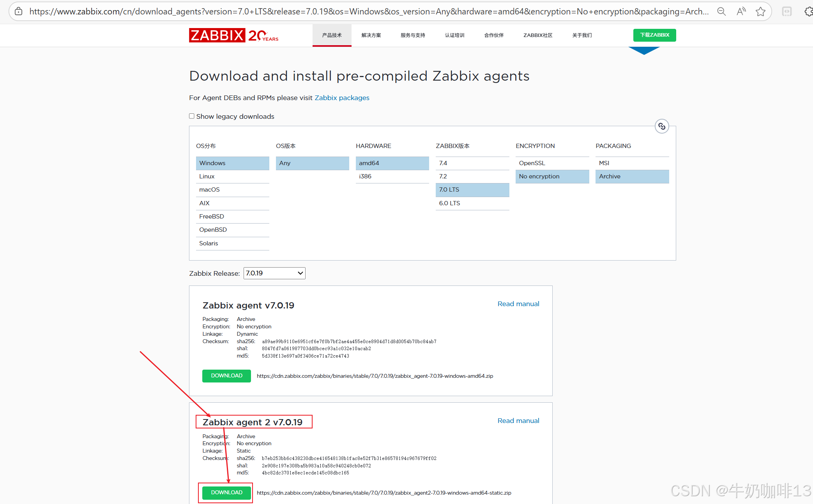Image resolution: width=813 pixels, height=504 pixels.
Task: Open the Zabbix packages link
Action: coord(342,98)
